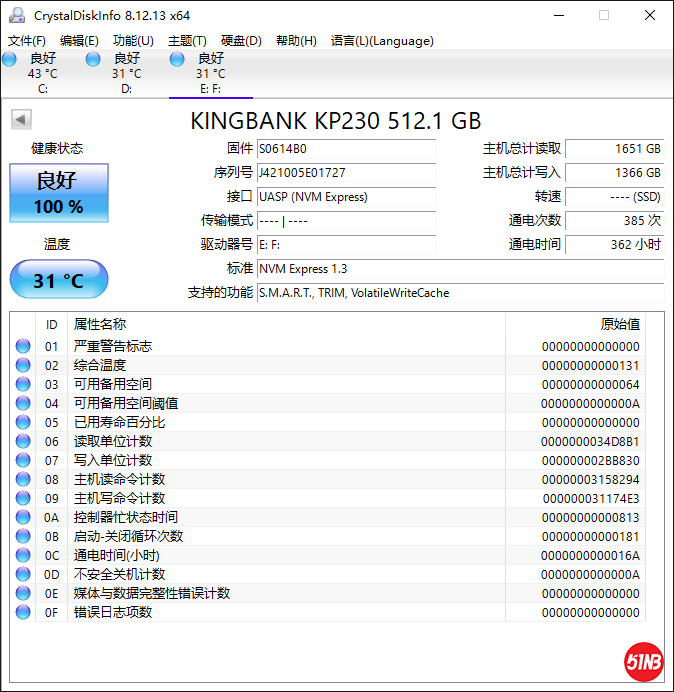
Task: Open the 文件(F) menu
Action: pos(27,41)
